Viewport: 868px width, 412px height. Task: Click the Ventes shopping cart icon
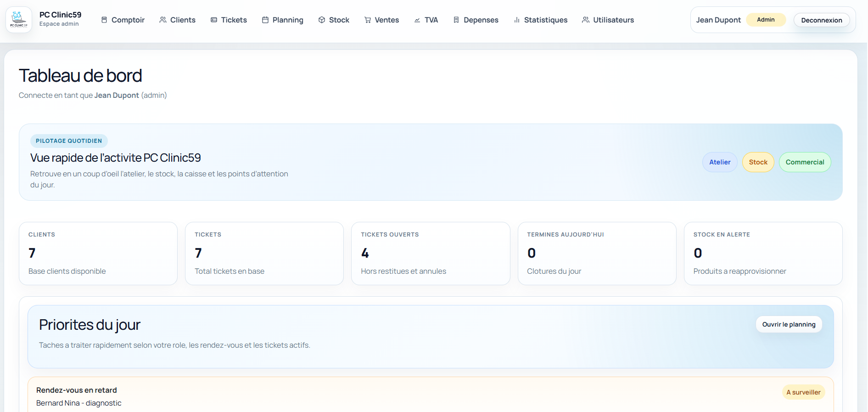(x=368, y=20)
